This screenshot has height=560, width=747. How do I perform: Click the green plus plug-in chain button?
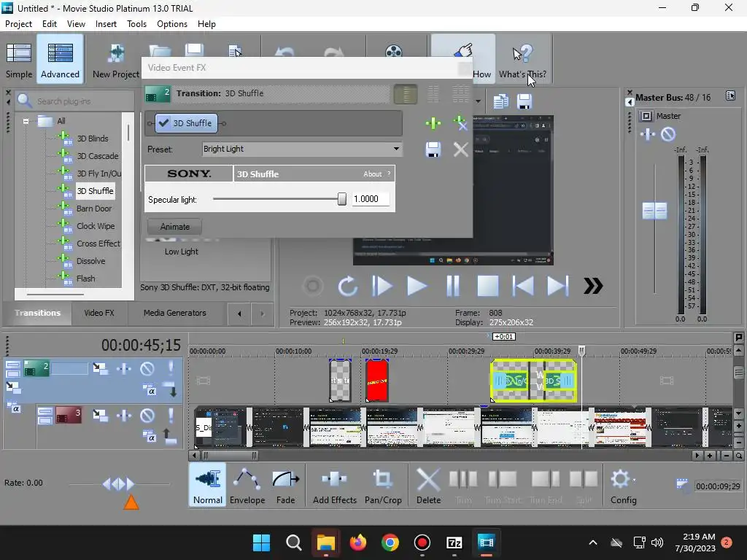tap(433, 123)
